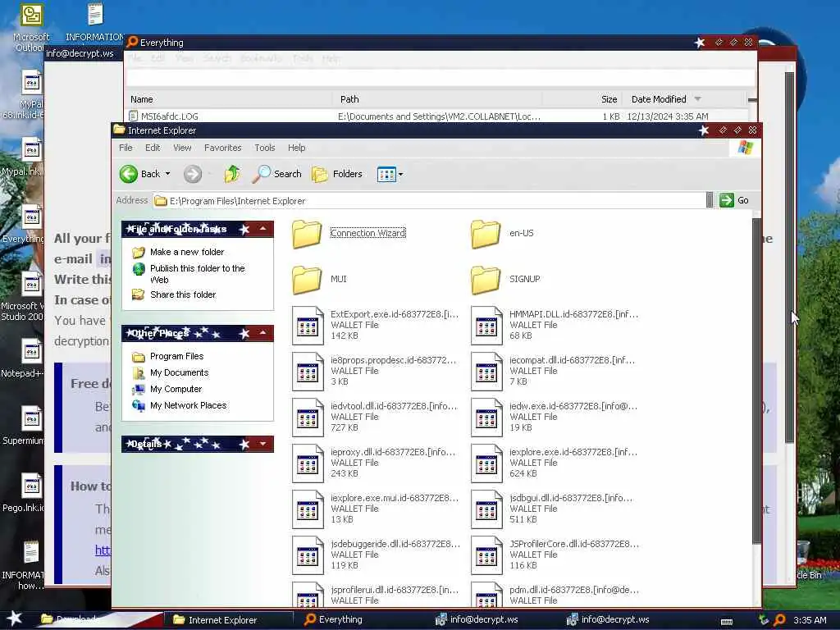Click the green Go button

pos(734,200)
